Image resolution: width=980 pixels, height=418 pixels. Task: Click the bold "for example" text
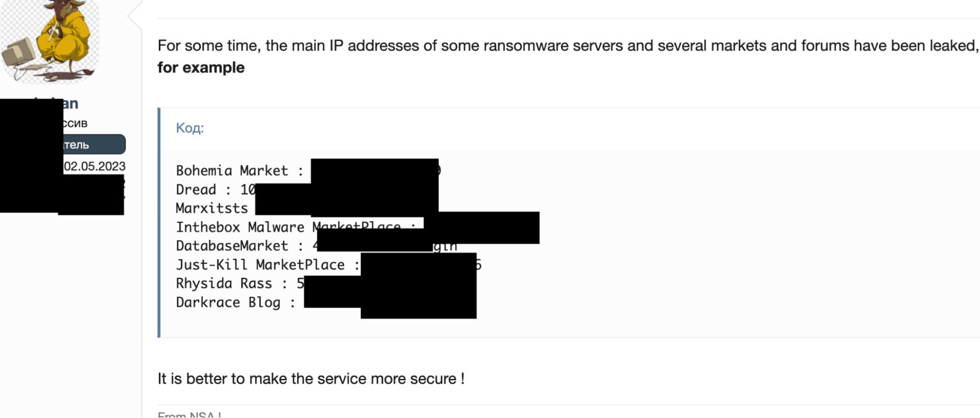201,67
